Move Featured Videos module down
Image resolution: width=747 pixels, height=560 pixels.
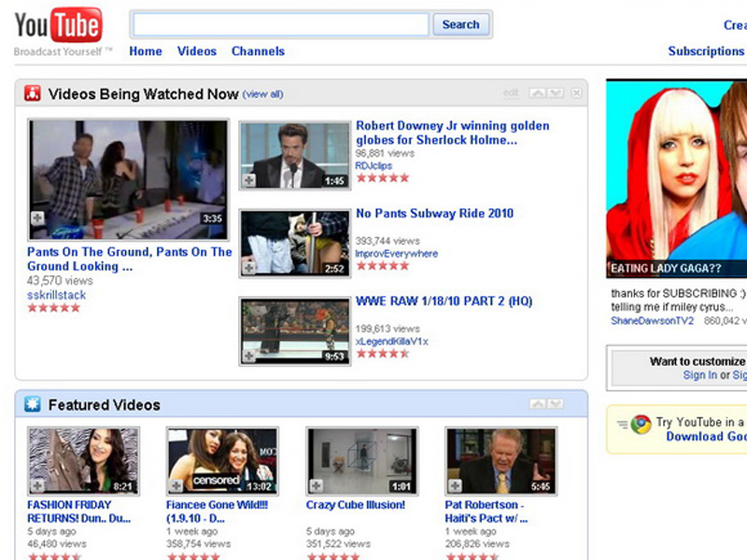tap(556, 404)
